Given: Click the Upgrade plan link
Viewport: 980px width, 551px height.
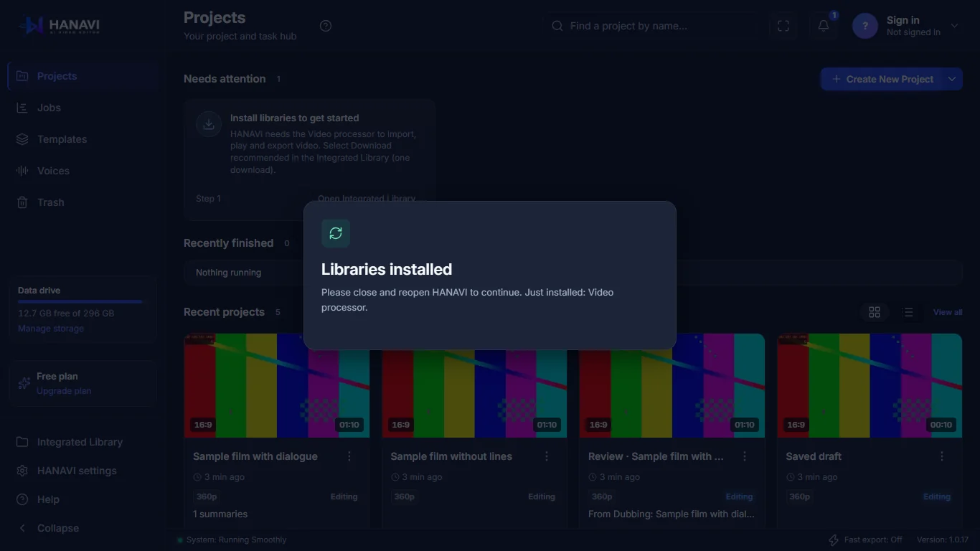Looking at the screenshot, I should [x=64, y=391].
